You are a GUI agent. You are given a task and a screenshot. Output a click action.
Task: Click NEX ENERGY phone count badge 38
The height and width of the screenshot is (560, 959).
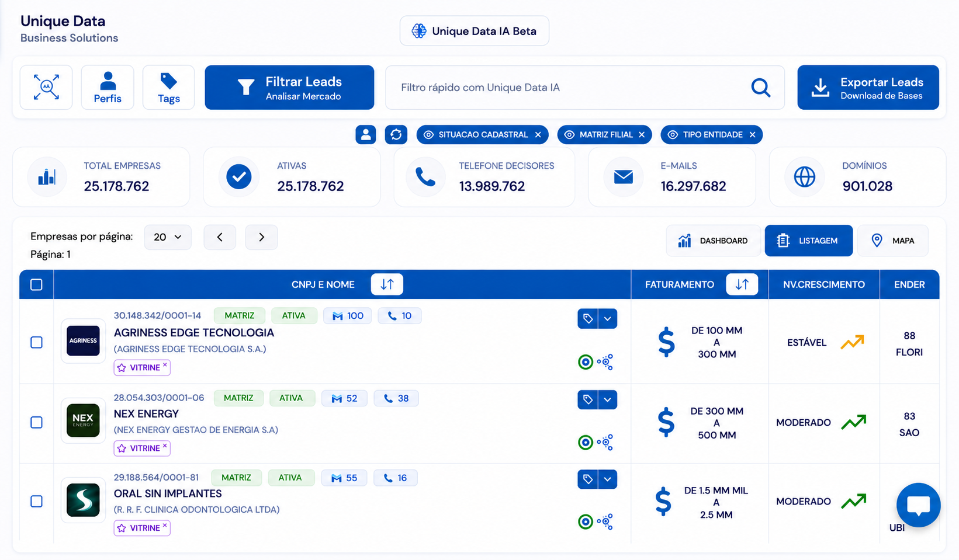pyautogui.click(x=396, y=398)
